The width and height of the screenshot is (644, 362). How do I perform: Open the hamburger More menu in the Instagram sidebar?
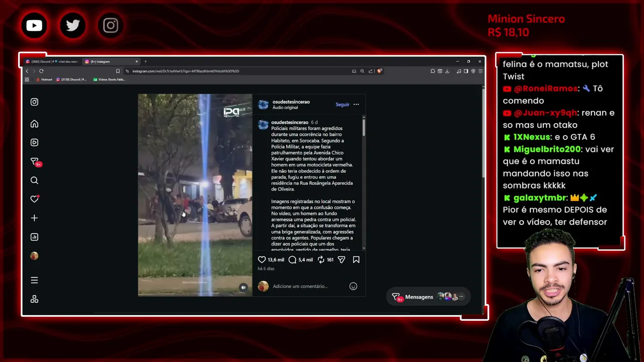point(34,280)
